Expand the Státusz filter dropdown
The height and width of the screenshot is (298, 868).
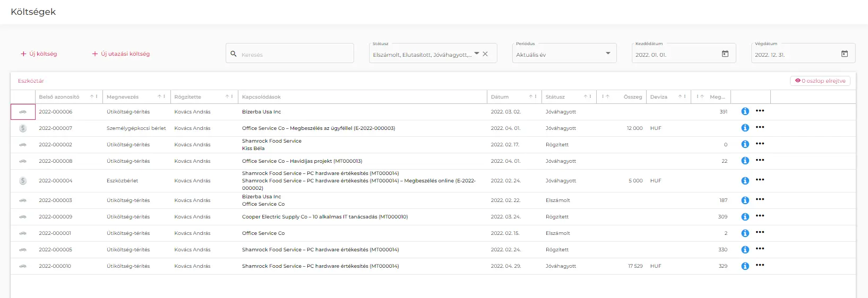pos(477,54)
